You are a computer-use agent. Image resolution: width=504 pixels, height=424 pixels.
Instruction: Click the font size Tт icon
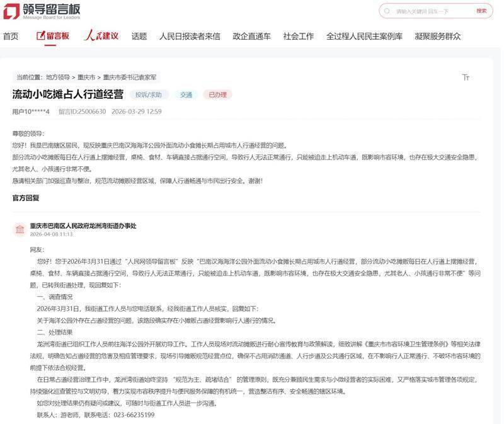tap(466, 77)
